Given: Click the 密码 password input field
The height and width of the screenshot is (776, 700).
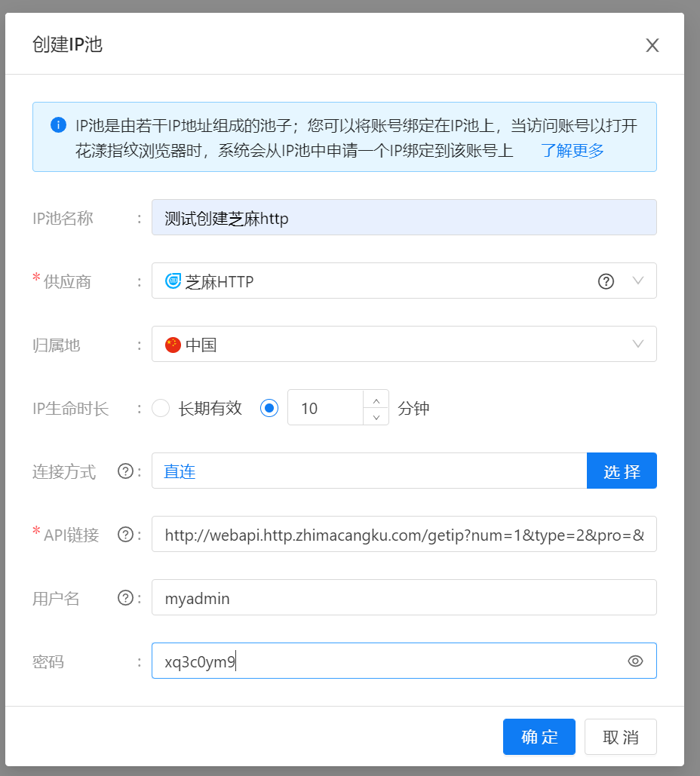Looking at the screenshot, I should [404, 661].
